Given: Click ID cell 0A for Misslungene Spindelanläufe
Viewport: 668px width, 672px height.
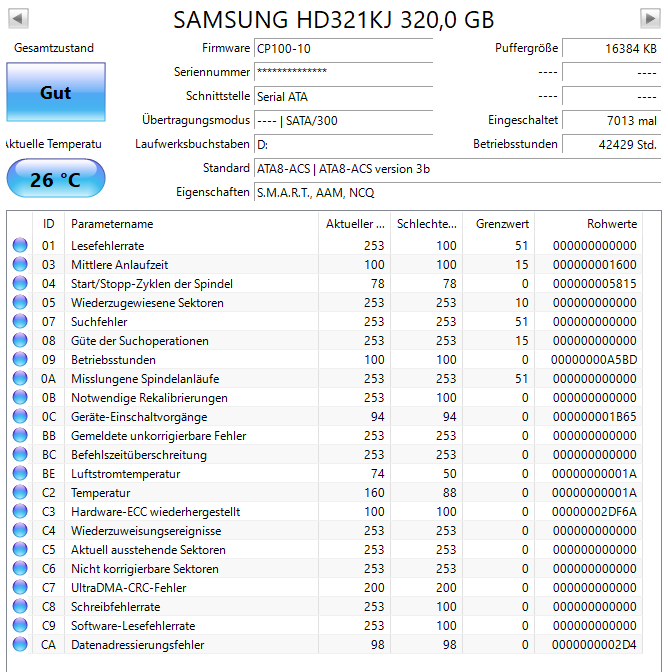Looking at the screenshot, I should [48, 378].
